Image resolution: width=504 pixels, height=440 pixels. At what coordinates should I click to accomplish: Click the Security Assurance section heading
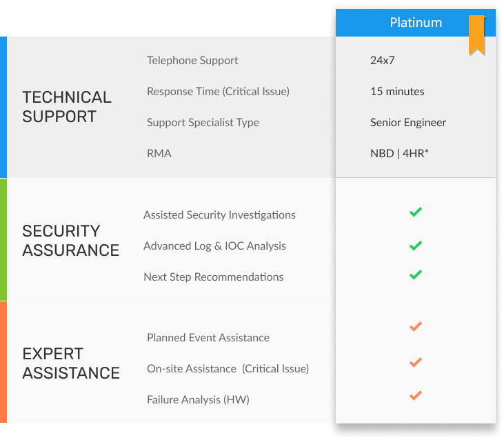[70, 240]
